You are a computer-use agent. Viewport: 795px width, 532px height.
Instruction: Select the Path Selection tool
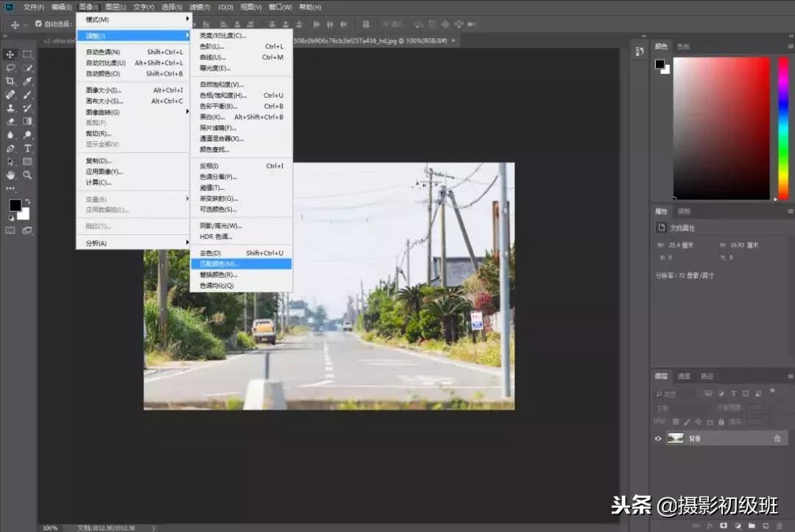(x=10, y=162)
